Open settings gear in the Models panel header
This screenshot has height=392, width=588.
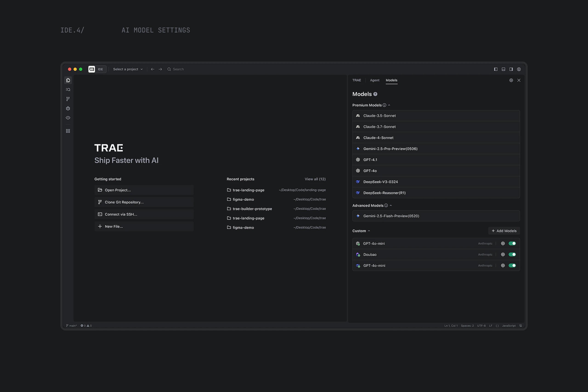coord(511,80)
